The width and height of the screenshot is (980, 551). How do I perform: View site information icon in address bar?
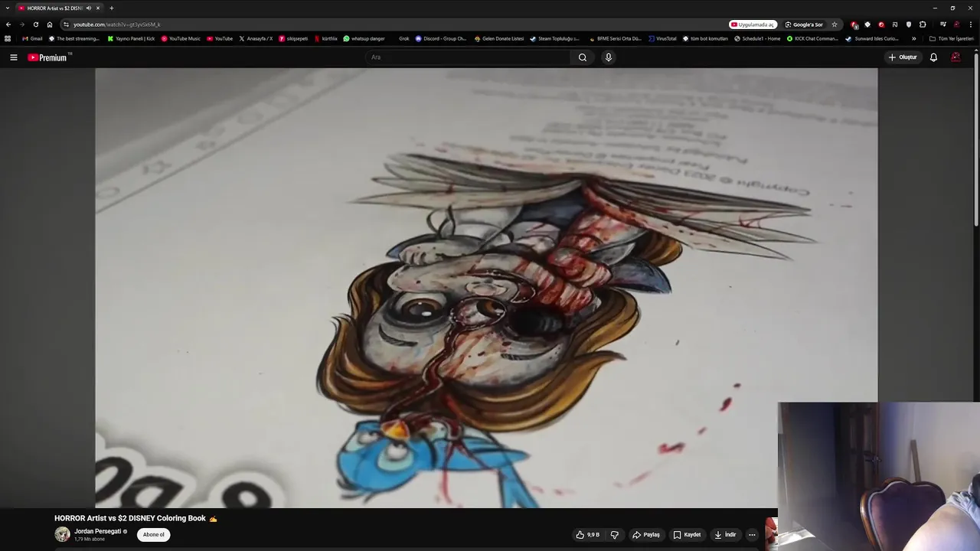click(66, 24)
